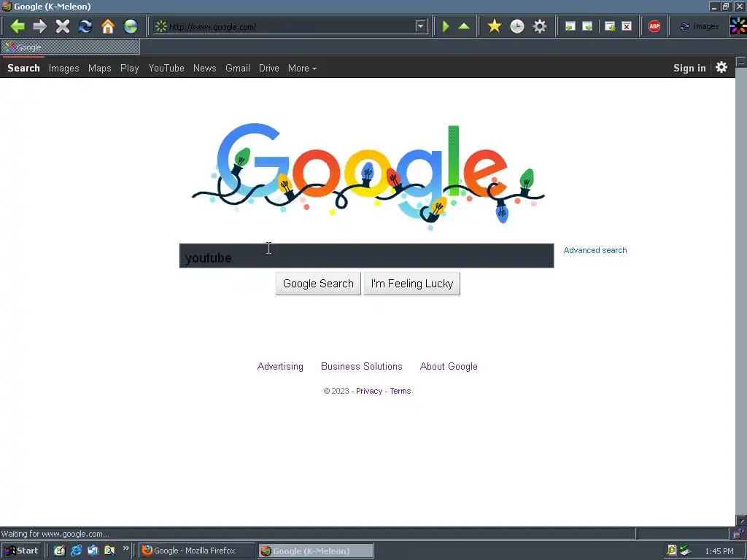747x560 pixels.
Task: Open the home page via house icon
Action: [108, 26]
